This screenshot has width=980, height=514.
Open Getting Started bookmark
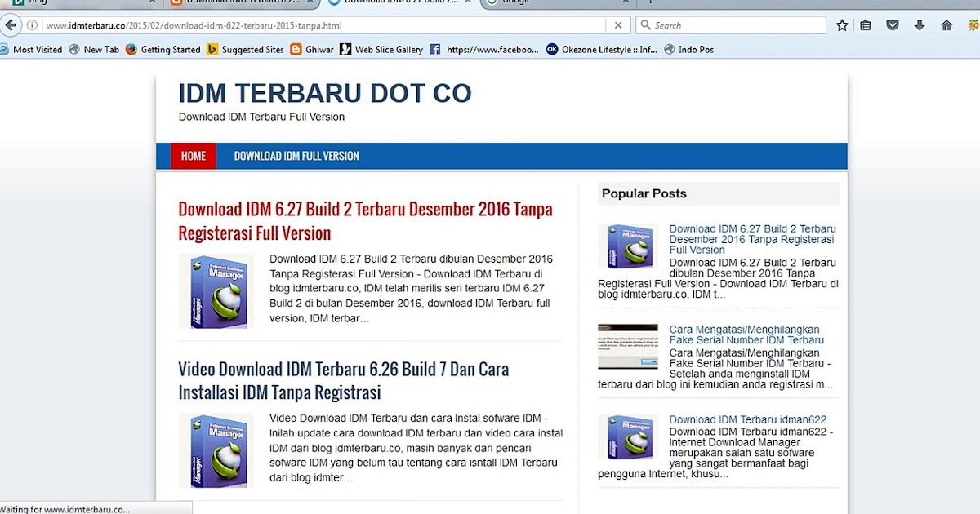point(163,50)
